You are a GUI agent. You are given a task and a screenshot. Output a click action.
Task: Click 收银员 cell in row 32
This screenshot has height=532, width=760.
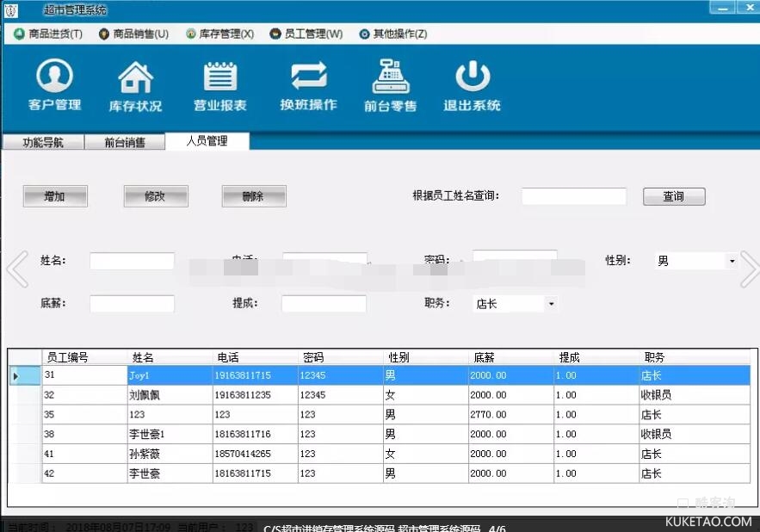(x=695, y=395)
